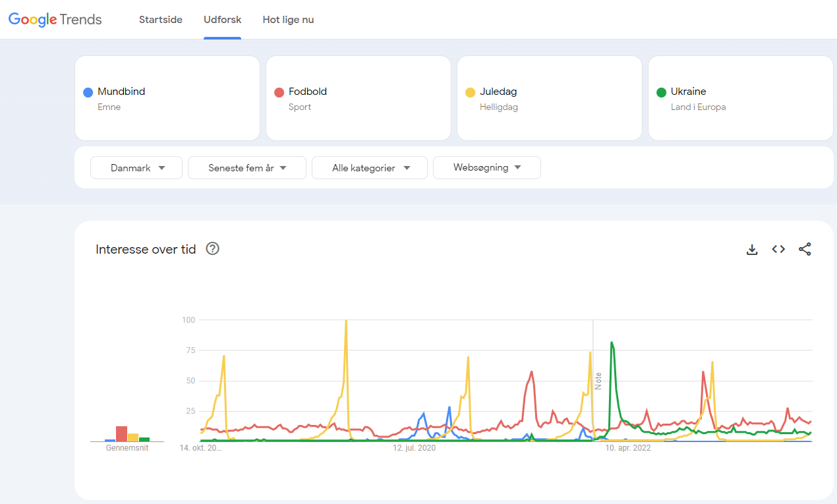Screen dimensions: 837x504
Task: Click the help question mark beside Interesse over tid
Action: click(212, 248)
